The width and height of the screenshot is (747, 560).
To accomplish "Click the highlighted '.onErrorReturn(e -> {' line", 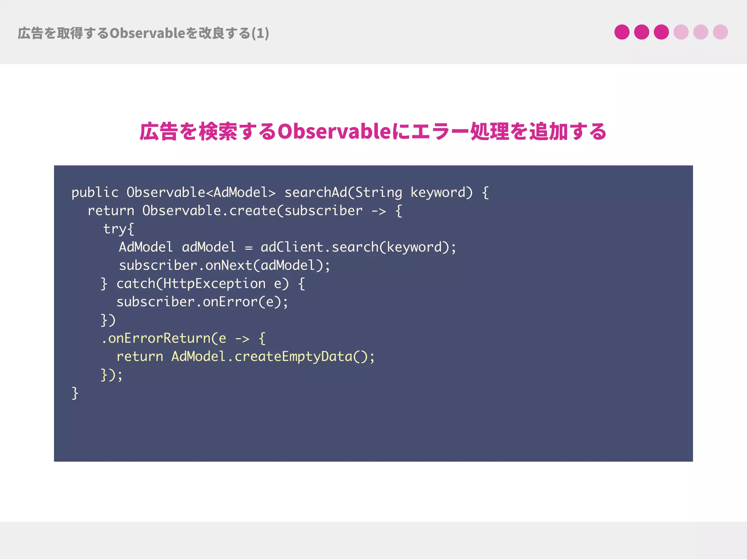I will click(183, 338).
